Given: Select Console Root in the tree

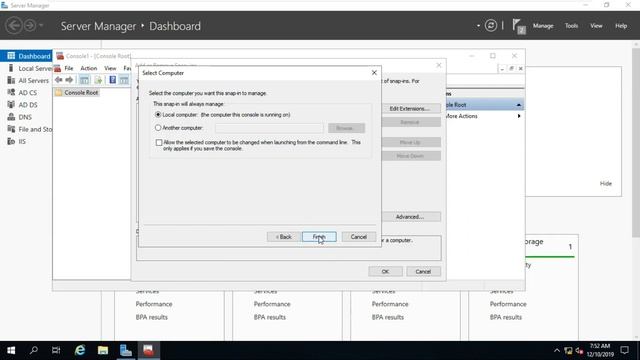Looking at the screenshot, I should [x=81, y=93].
